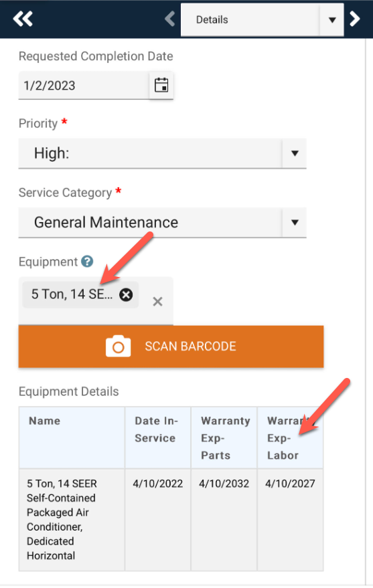
Task: Click the Requested Completion Date input field
Action: click(x=84, y=86)
